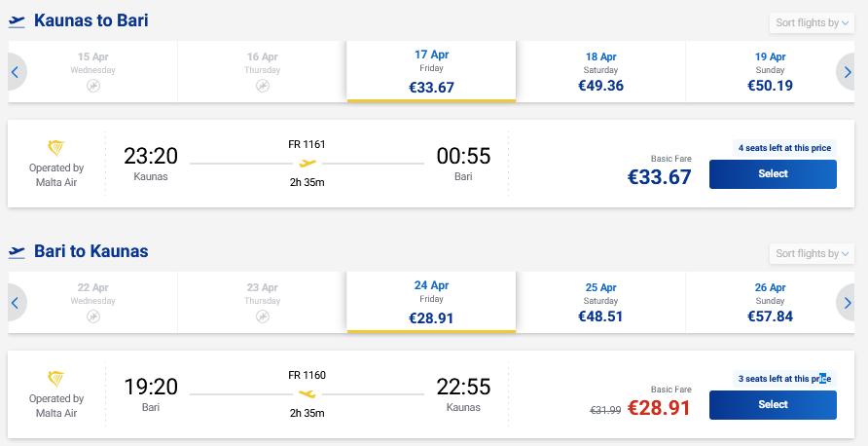
Task: Click the no-flights icon under 23 Apr
Action: (262, 316)
